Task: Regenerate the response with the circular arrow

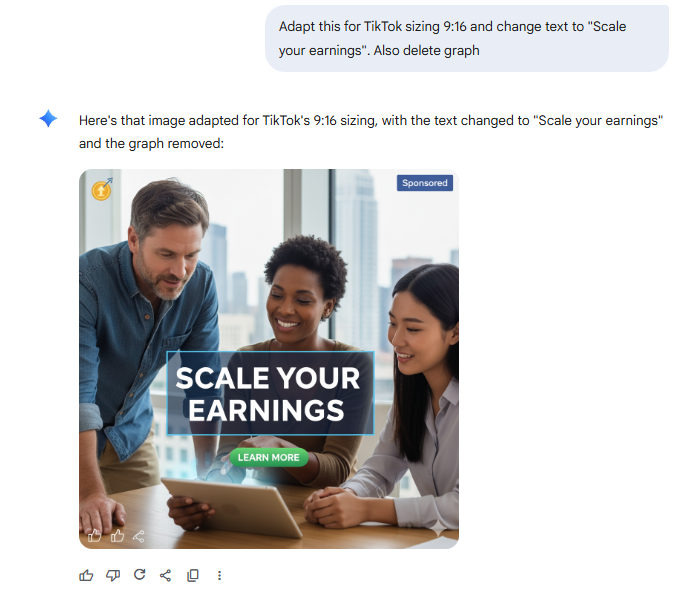Action: point(139,575)
